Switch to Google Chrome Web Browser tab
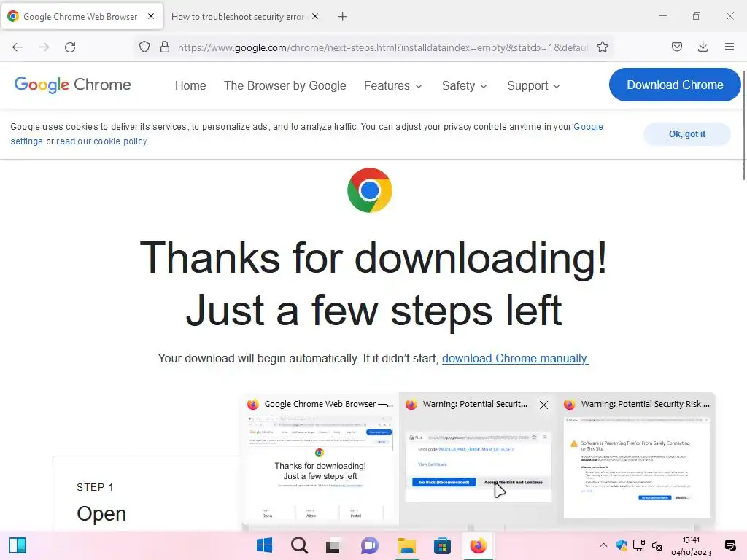The height and width of the screenshot is (560, 747). 81,16
